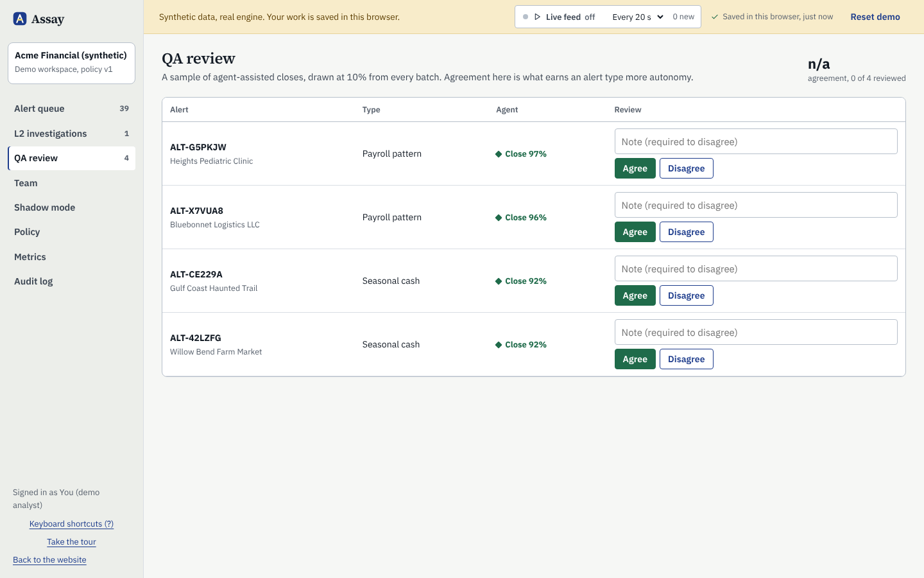Click Gulf Coast Haunted Trail text
This screenshot has height=578, width=924.
click(x=214, y=288)
